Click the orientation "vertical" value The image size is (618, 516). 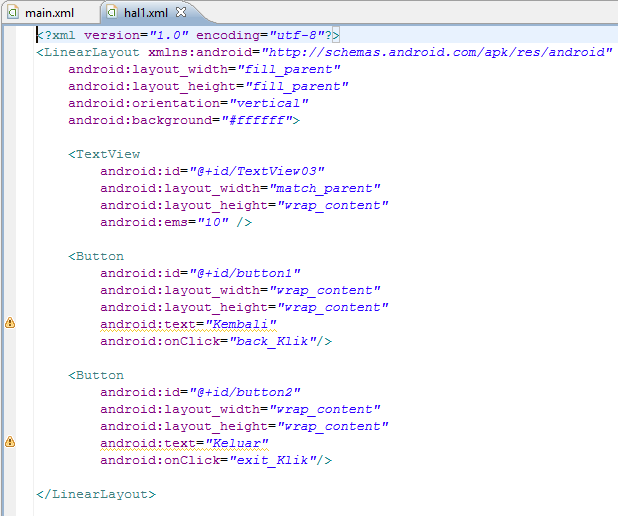point(269,103)
